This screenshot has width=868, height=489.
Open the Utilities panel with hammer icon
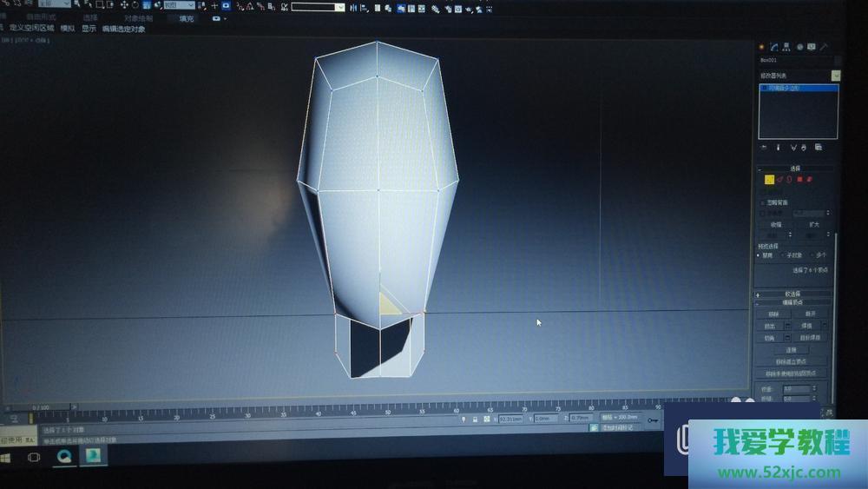[x=823, y=47]
